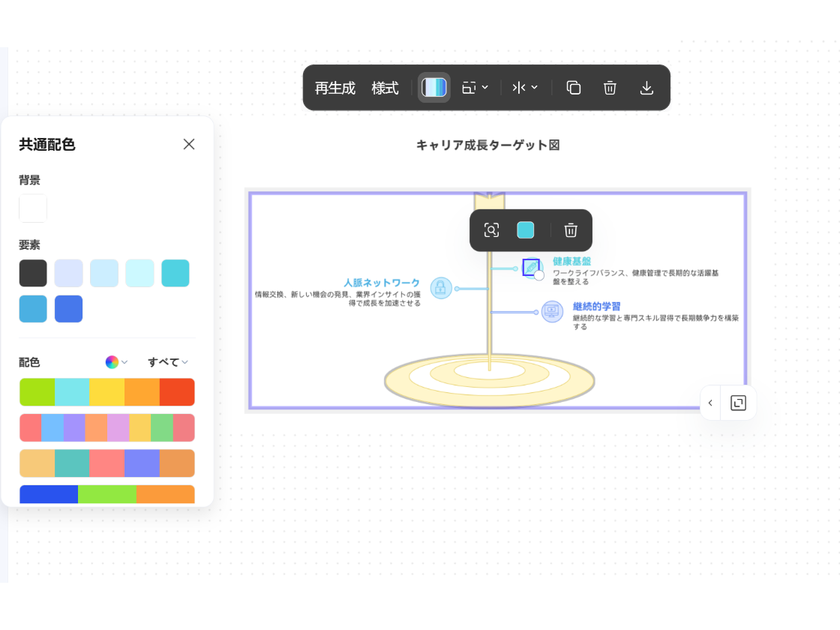
Task: Open the cyan color swatch in floating toolbar
Action: click(x=526, y=230)
